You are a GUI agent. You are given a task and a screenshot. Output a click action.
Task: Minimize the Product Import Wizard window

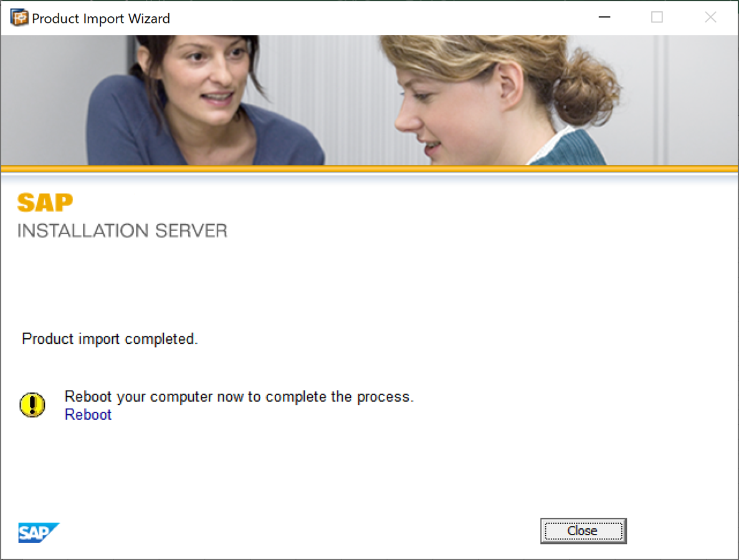(x=604, y=17)
